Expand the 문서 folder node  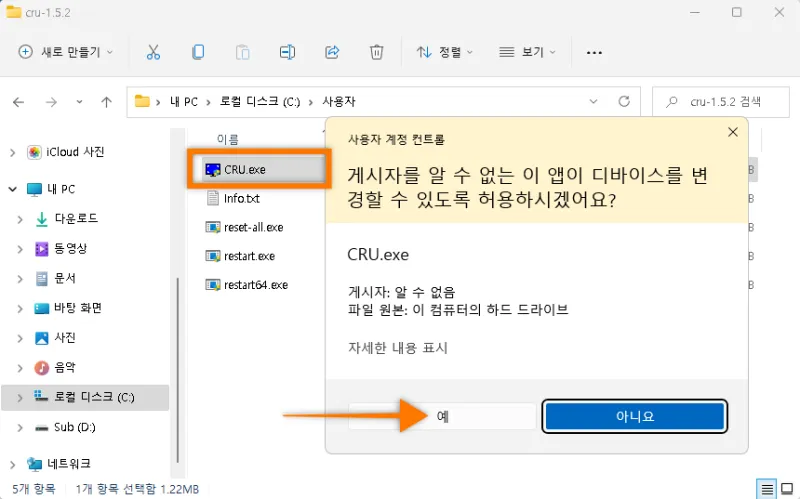[20, 279]
